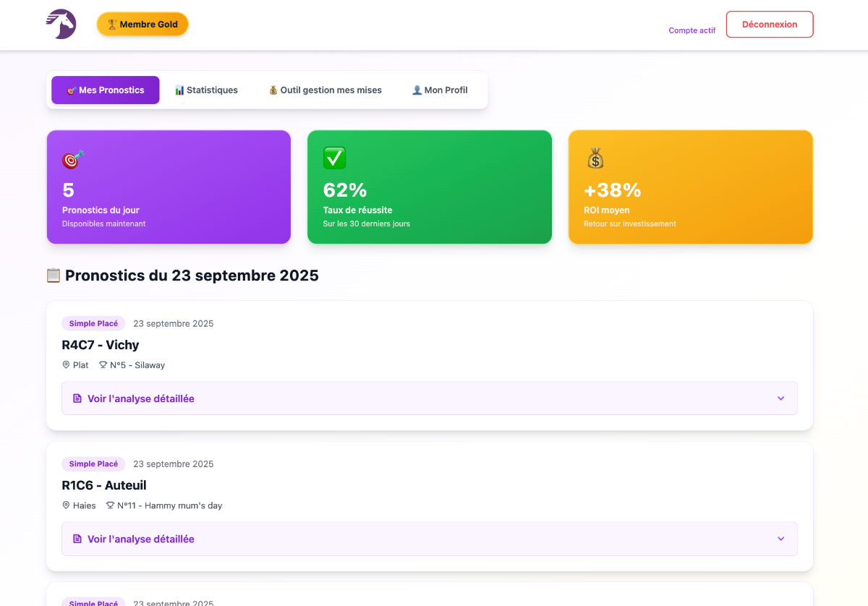Switch to the Statistiques tab
868x606 pixels.
click(206, 90)
